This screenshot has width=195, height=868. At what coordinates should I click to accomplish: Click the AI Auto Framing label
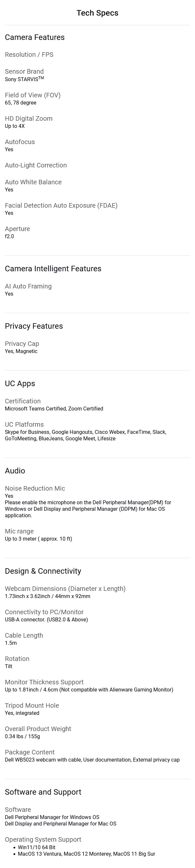click(28, 286)
